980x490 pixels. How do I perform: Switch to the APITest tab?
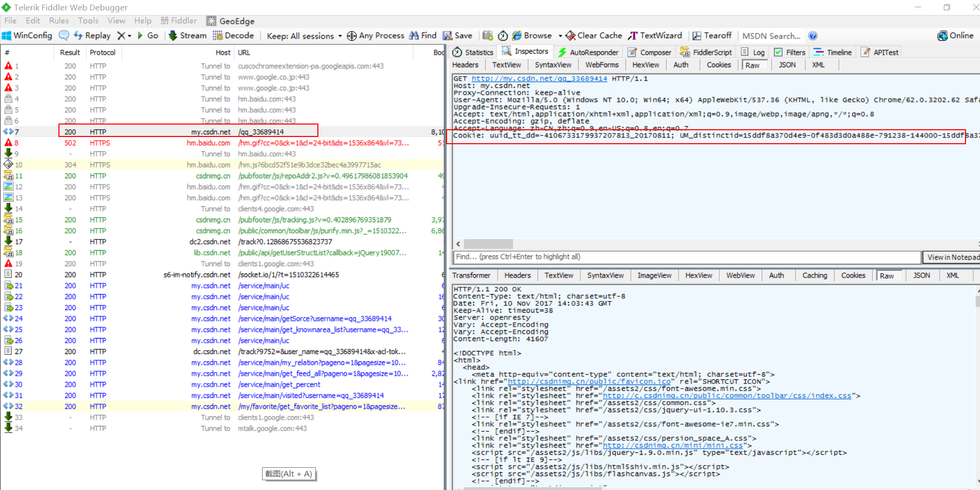tap(880, 52)
